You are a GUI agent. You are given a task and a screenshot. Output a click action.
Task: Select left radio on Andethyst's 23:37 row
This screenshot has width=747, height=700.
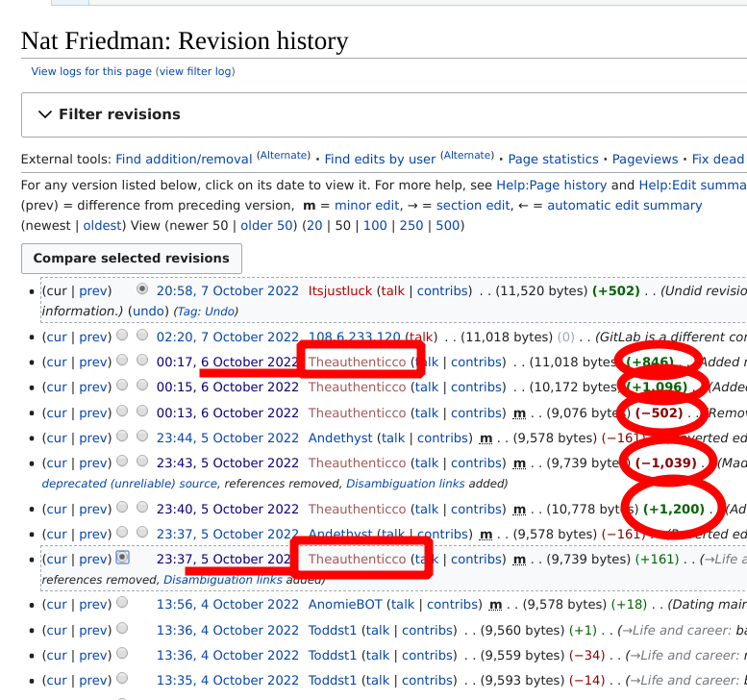point(122,532)
